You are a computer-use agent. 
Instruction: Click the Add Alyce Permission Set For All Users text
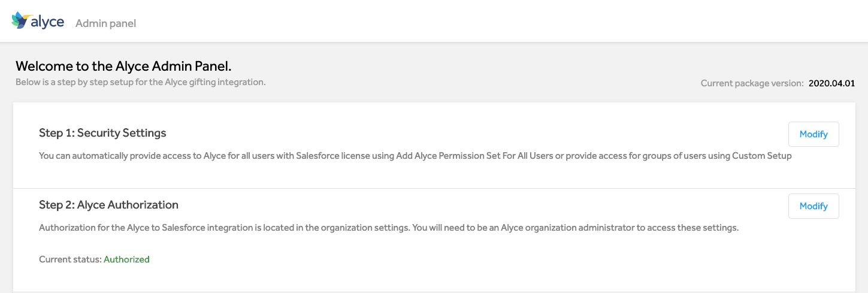point(473,156)
